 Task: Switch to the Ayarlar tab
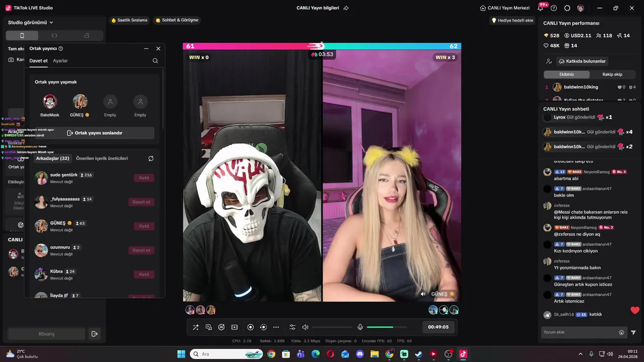(x=60, y=61)
